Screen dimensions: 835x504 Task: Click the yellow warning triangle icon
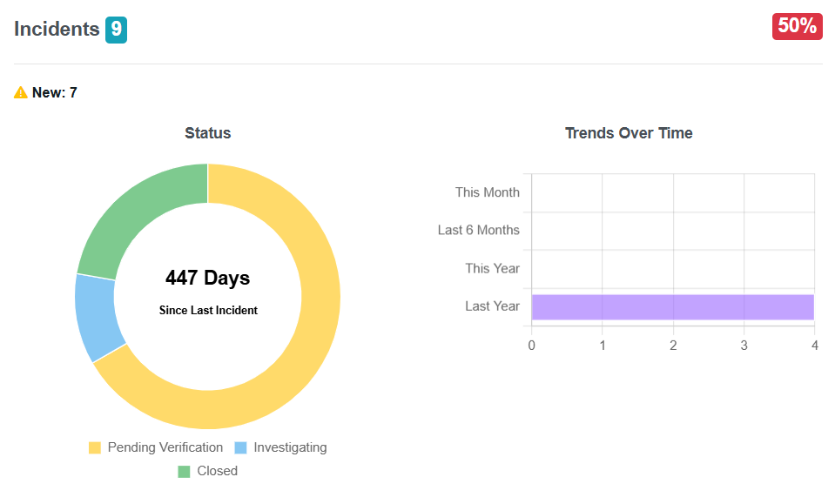21,92
